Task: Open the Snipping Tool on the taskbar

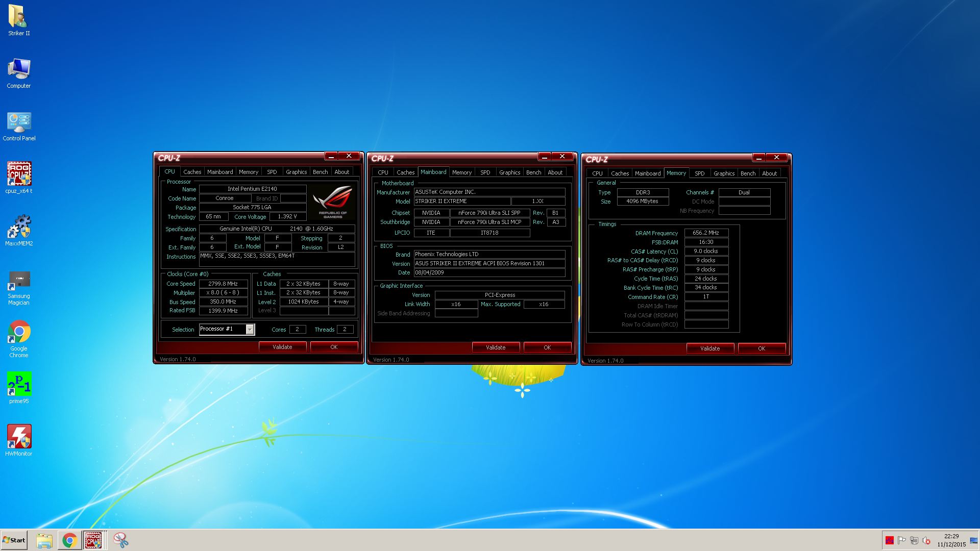Action: [x=121, y=540]
